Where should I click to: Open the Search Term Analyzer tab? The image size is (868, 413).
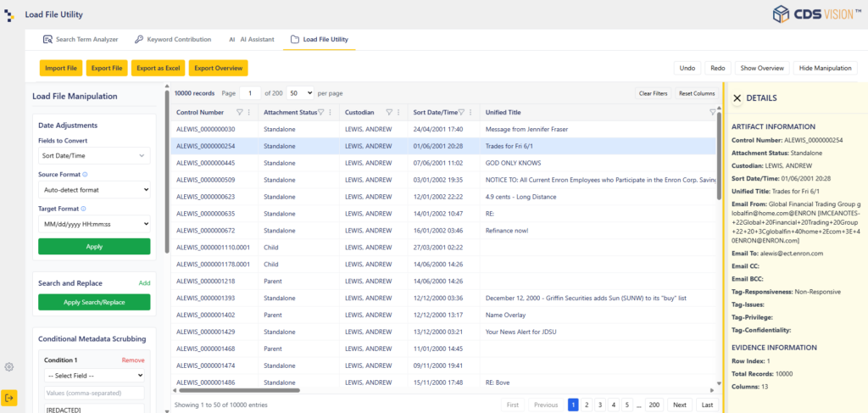coord(81,39)
